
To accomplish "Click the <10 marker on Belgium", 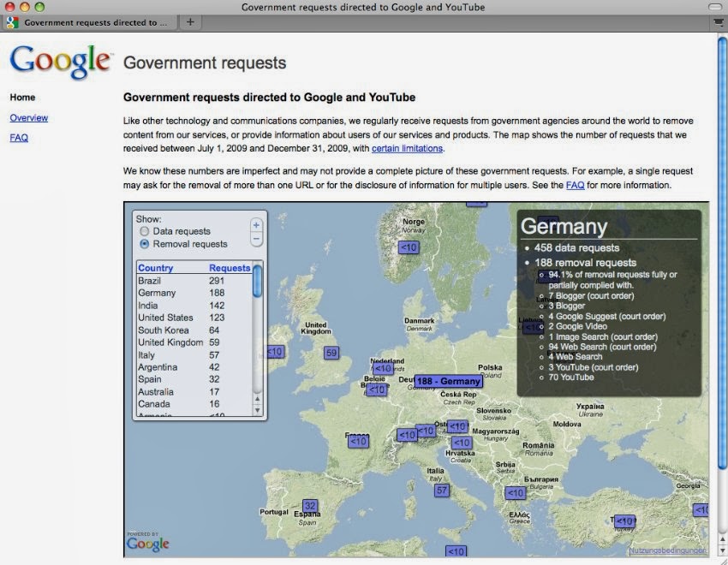I will click(x=377, y=390).
